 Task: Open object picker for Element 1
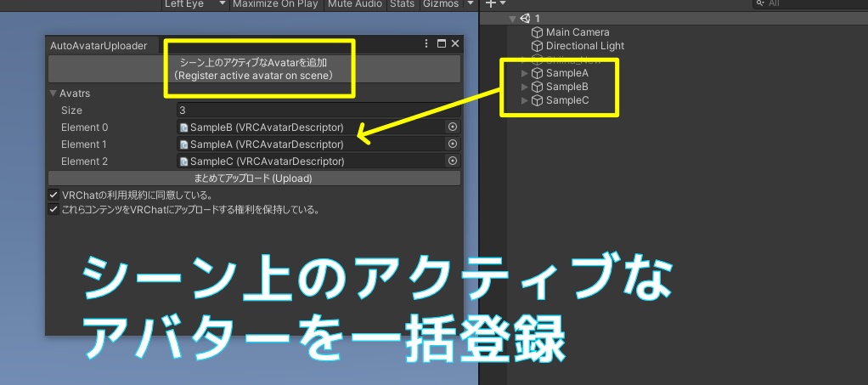point(453,144)
